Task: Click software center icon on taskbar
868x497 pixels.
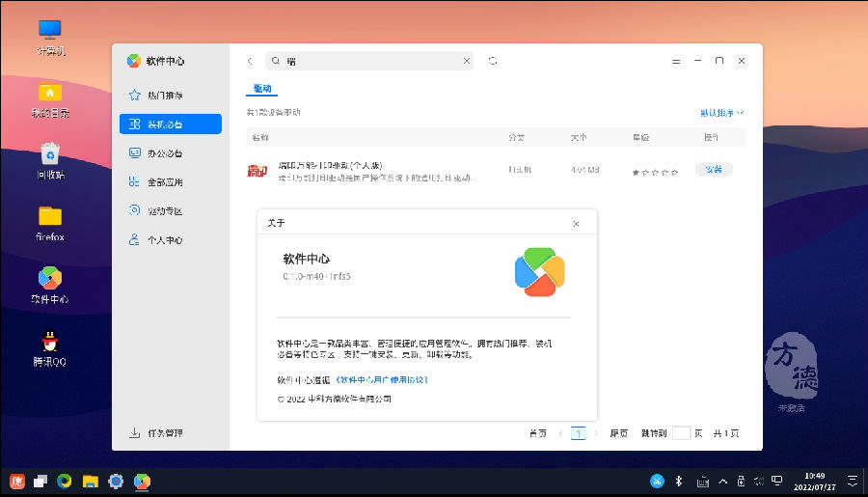Action: (143, 481)
